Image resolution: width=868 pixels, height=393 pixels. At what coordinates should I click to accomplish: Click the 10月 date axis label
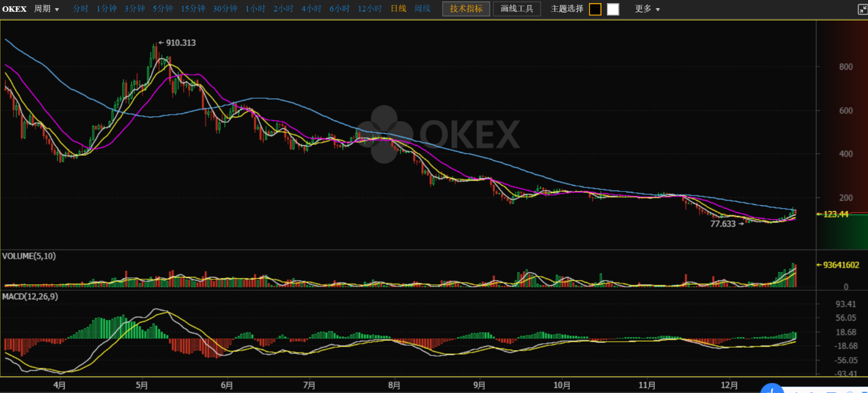(562, 385)
